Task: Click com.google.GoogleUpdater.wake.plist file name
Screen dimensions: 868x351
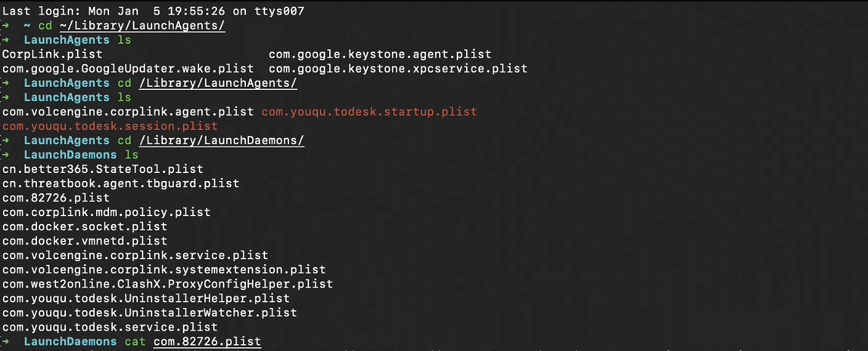Action: [128, 68]
